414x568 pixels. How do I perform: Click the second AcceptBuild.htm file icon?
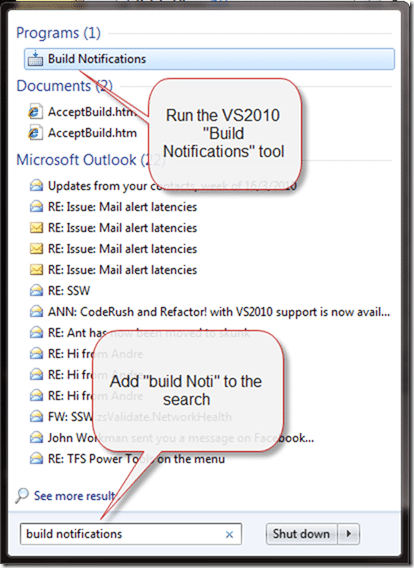[x=35, y=133]
